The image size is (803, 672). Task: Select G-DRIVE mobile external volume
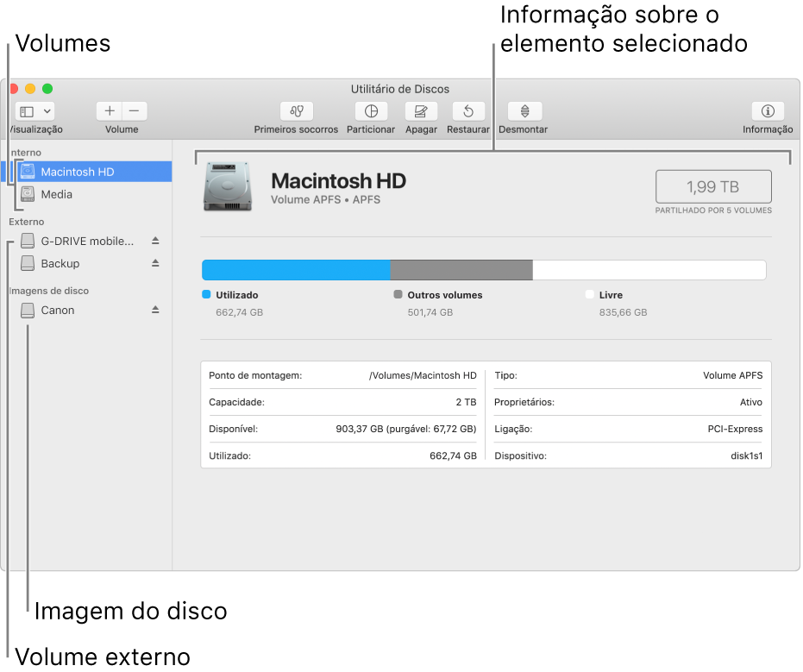[87, 241]
